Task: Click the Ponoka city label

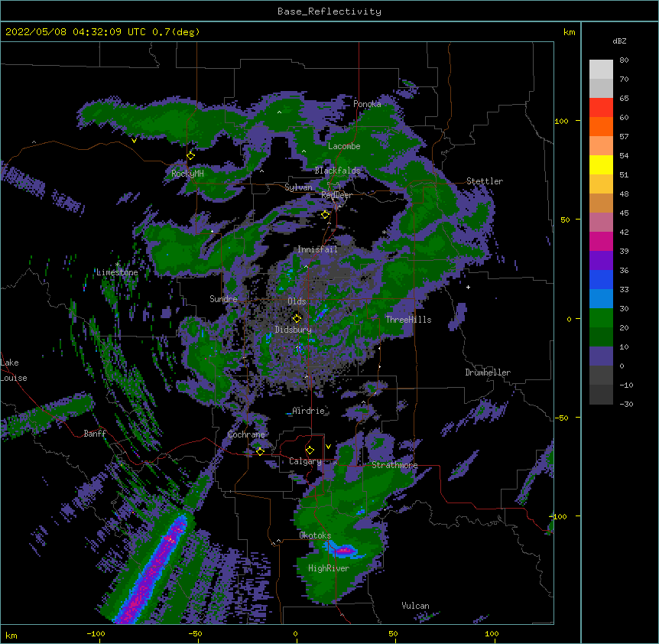Action: point(367,104)
